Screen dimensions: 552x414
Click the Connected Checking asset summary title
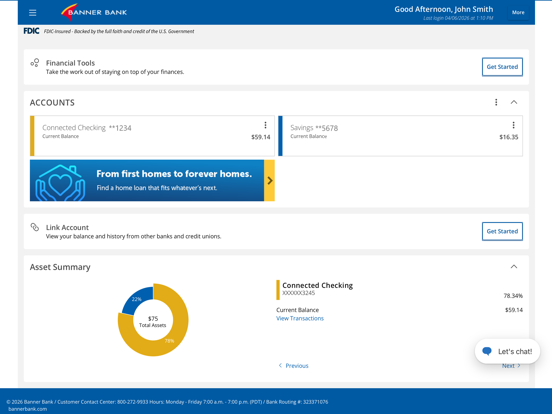[x=318, y=285]
